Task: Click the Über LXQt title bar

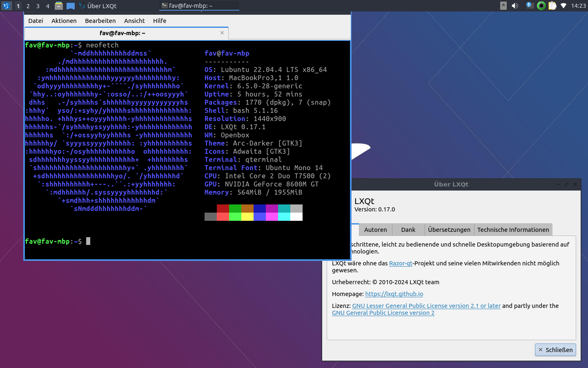Action: (451, 184)
